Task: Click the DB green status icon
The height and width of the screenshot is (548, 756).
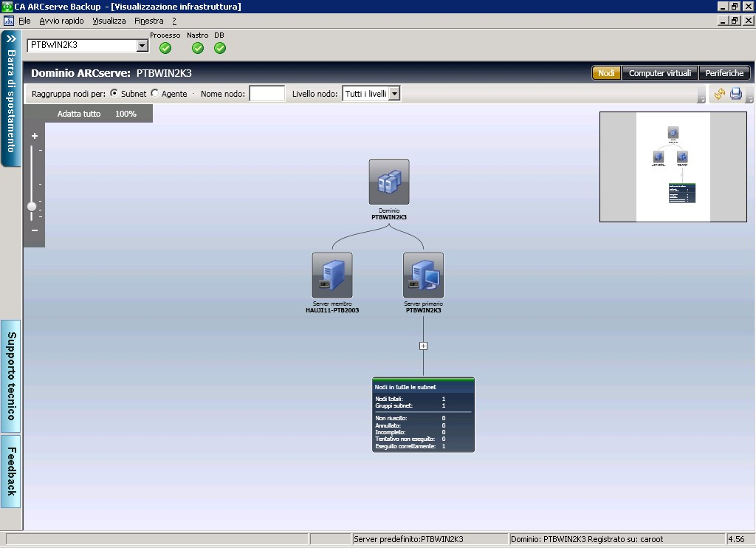Action: (219, 48)
